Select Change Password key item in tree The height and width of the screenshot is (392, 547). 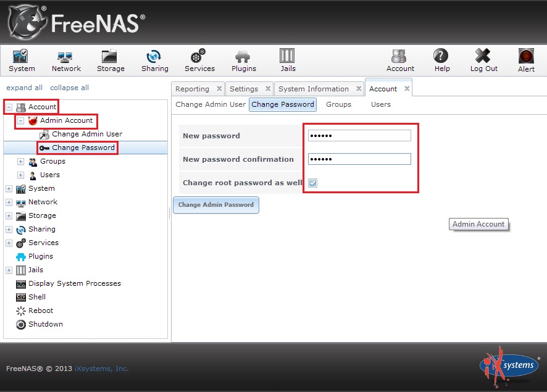(x=77, y=148)
